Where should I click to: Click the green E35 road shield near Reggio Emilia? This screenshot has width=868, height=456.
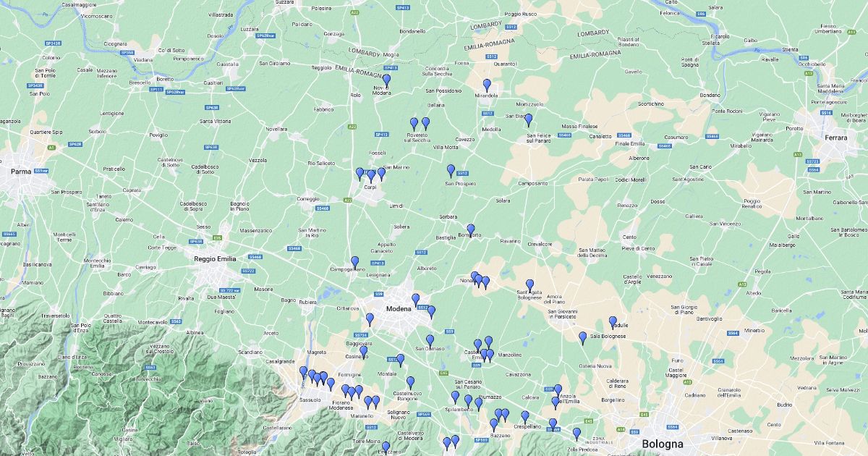pos(216,236)
